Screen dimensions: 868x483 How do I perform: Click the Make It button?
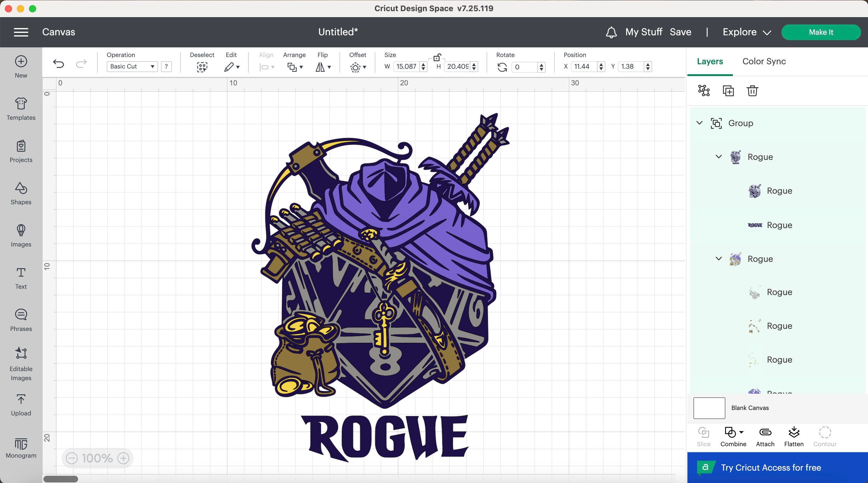click(821, 32)
